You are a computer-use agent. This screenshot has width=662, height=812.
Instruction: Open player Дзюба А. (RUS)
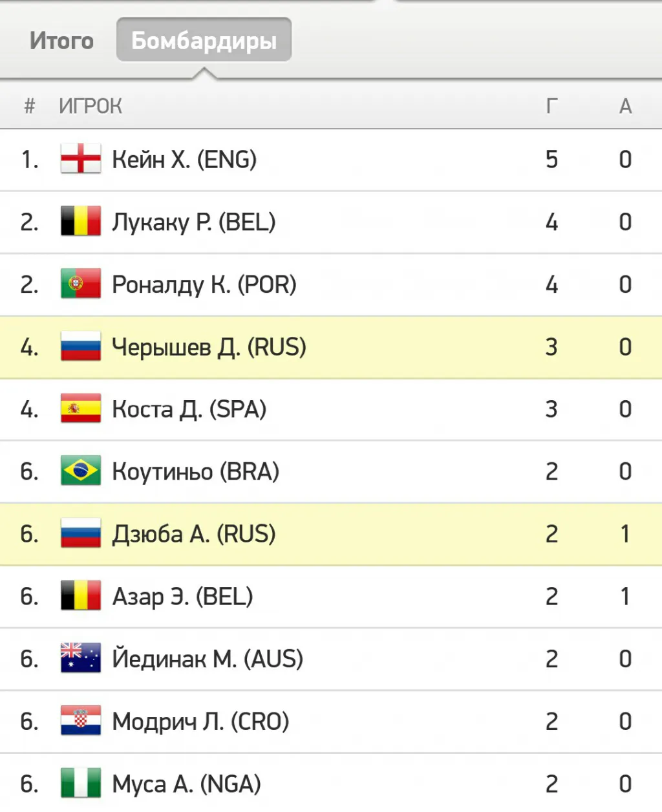[194, 534]
